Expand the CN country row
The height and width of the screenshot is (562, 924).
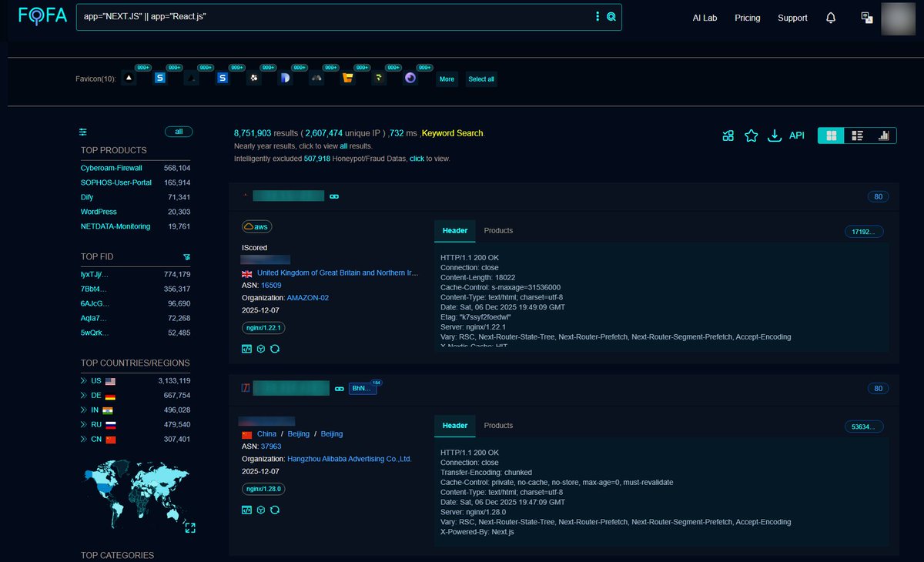point(84,440)
